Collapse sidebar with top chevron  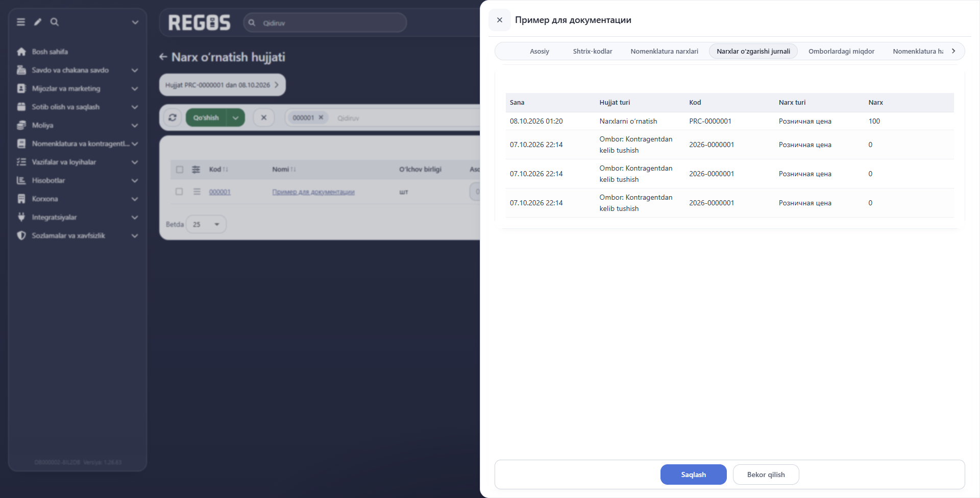pyautogui.click(x=135, y=22)
